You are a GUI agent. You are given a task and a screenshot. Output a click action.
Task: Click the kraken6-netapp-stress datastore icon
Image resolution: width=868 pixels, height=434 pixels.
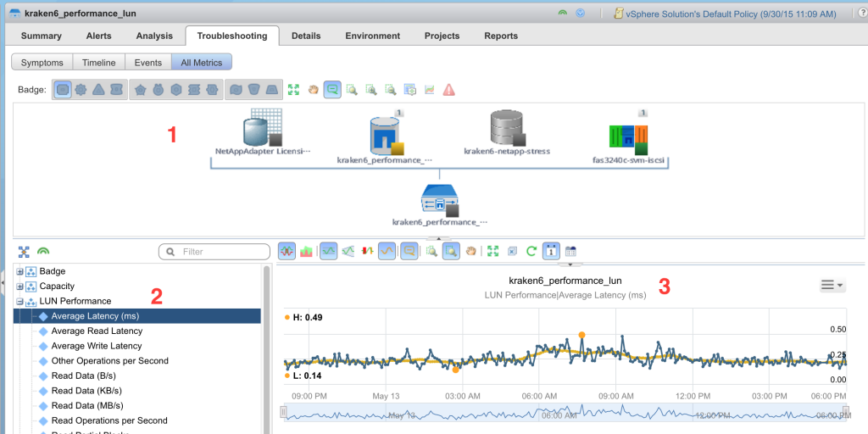507,129
